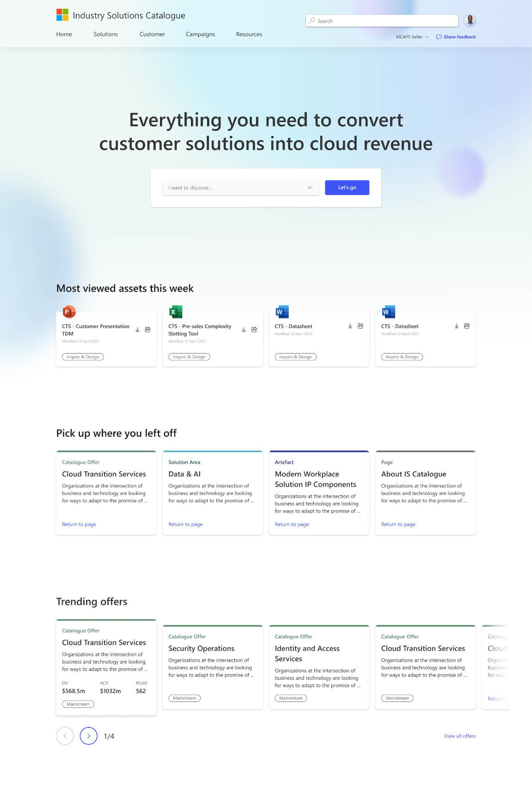Click Inspire & Design tag on Slotting Tool card
This screenshot has height=787, width=532.
tap(189, 357)
